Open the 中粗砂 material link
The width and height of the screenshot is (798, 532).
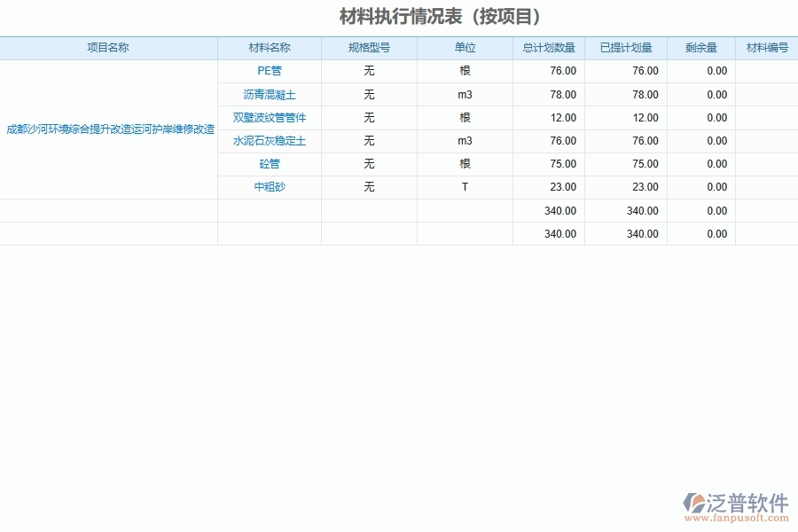click(x=267, y=187)
